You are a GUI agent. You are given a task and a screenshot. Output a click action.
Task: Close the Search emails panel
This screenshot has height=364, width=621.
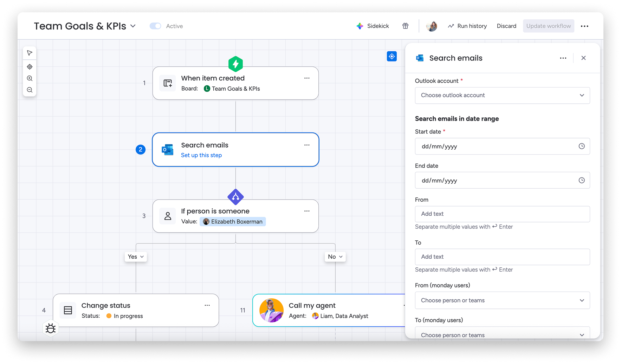click(x=583, y=58)
